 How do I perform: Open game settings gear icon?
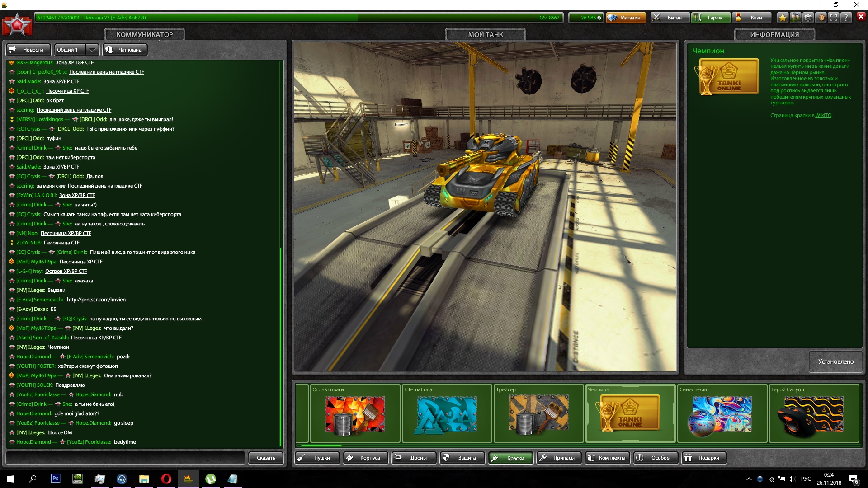click(808, 18)
